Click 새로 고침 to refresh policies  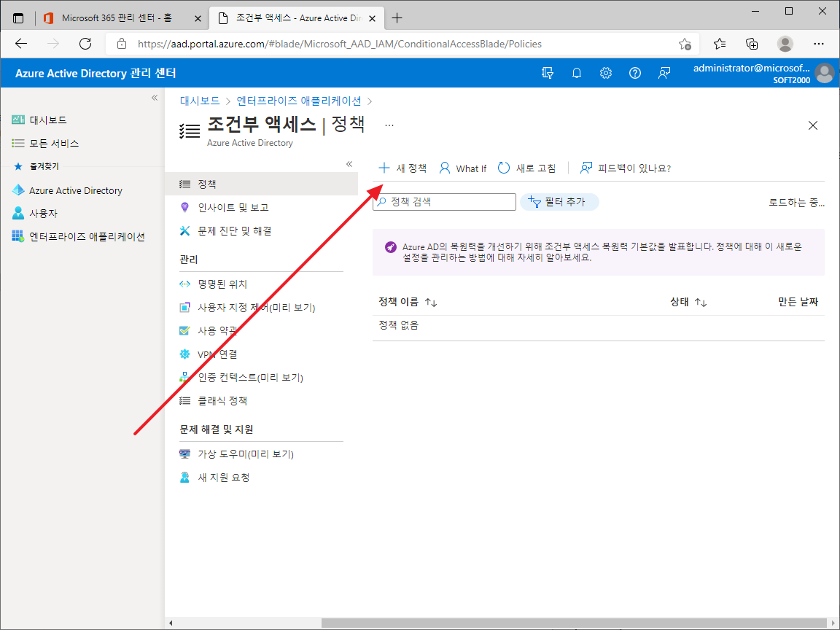coord(526,168)
